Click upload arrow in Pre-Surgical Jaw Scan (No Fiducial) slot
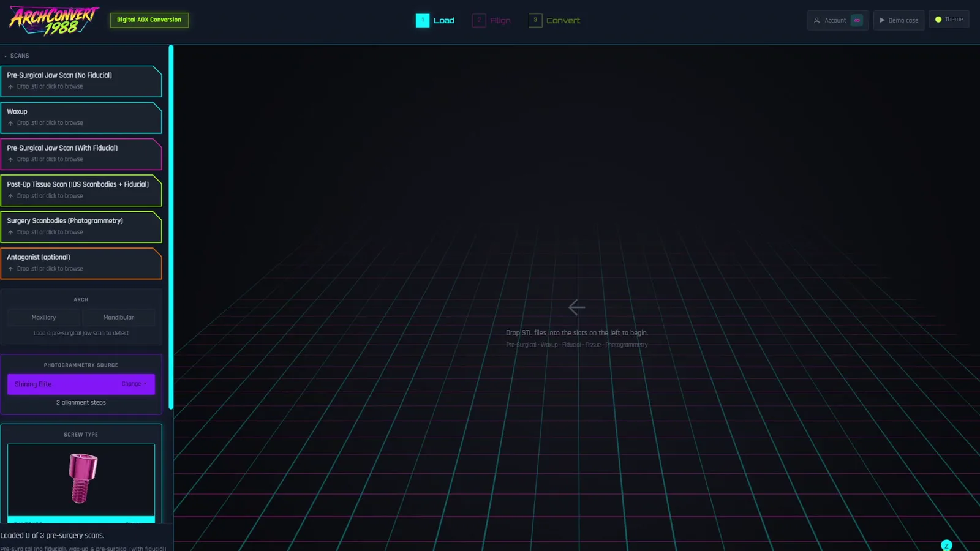Screen dimensions: 980x551 (x=10, y=87)
